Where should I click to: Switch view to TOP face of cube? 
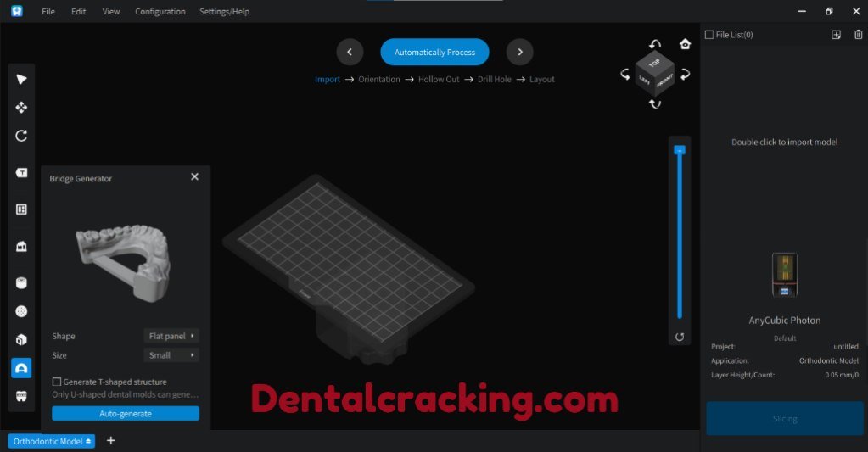point(654,64)
